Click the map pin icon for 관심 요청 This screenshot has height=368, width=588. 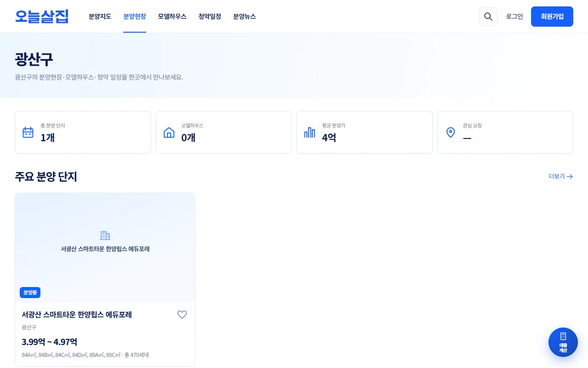(x=451, y=132)
